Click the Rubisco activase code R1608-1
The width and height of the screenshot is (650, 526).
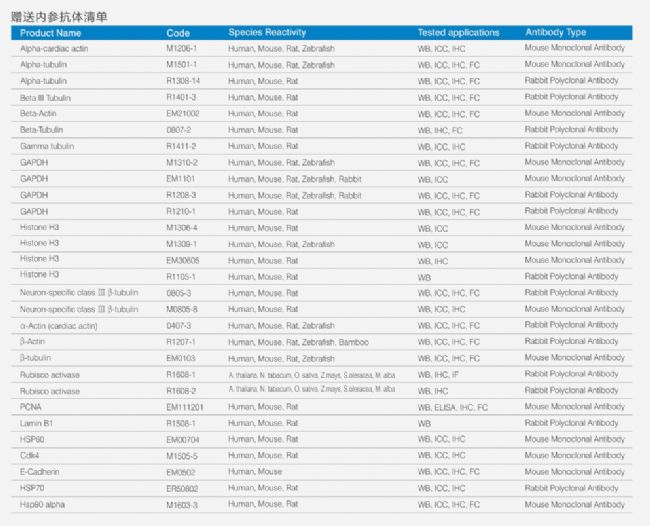tap(182, 374)
